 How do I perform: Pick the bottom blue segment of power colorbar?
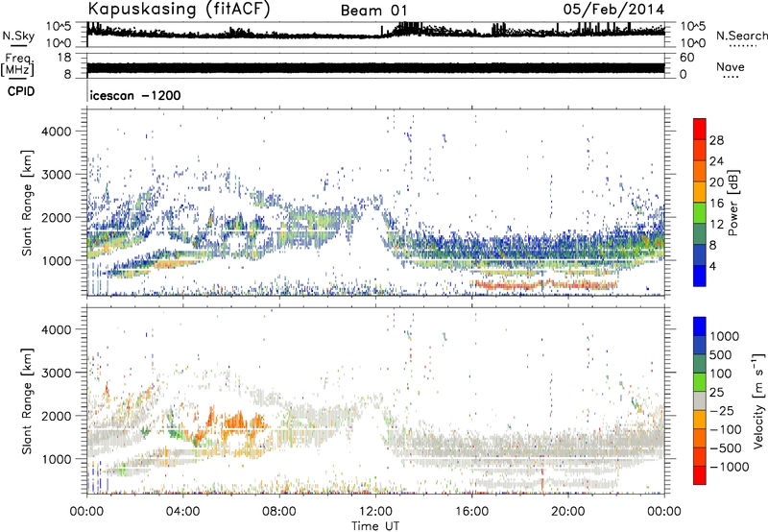click(700, 276)
